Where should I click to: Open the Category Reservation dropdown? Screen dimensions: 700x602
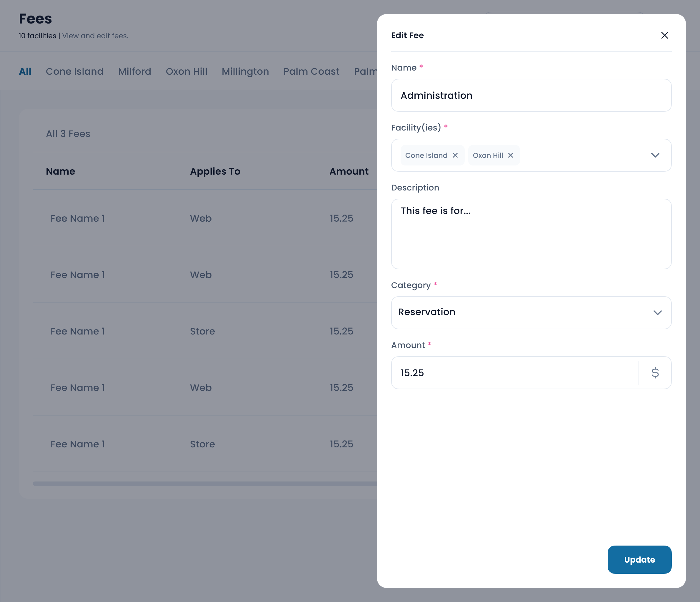(x=531, y=312)
